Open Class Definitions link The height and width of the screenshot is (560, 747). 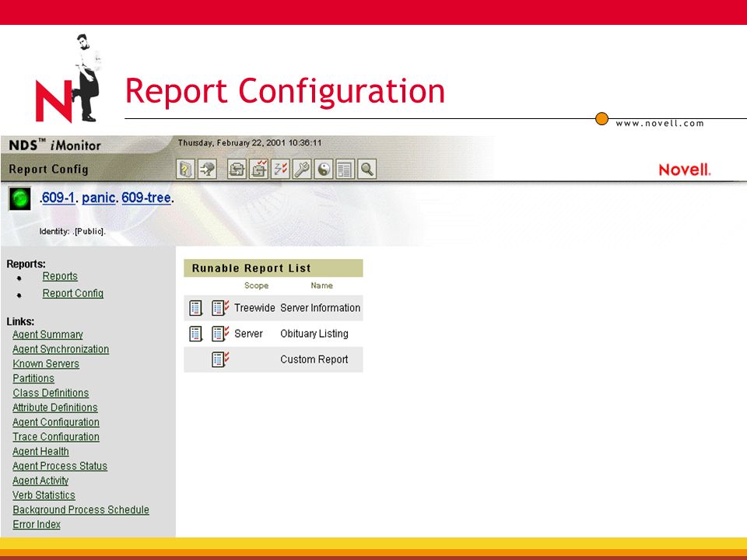[51, 393]
